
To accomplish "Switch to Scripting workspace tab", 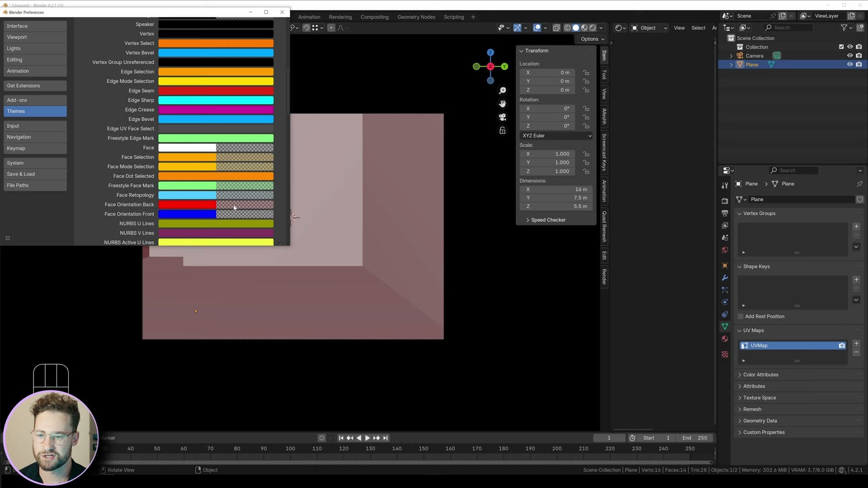I will 454,17.
